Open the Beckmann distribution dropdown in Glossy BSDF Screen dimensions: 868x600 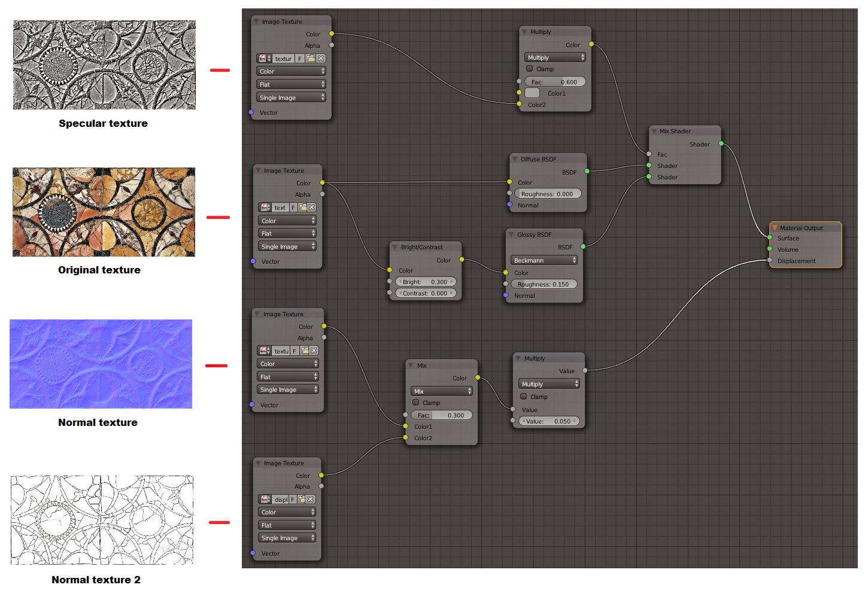(x=544, y=260)
